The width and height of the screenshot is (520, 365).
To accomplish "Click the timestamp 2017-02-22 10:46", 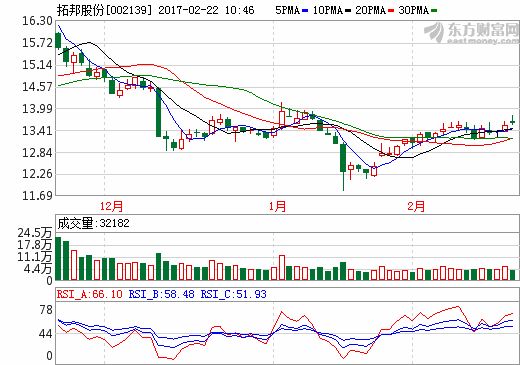I will pyautogui.click(x=206, y=10).
